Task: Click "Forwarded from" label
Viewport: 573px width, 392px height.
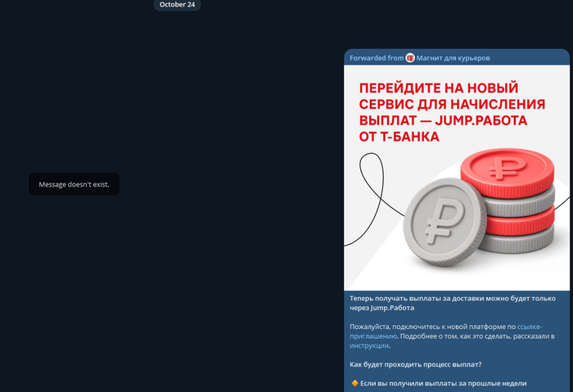Action: 377,58
